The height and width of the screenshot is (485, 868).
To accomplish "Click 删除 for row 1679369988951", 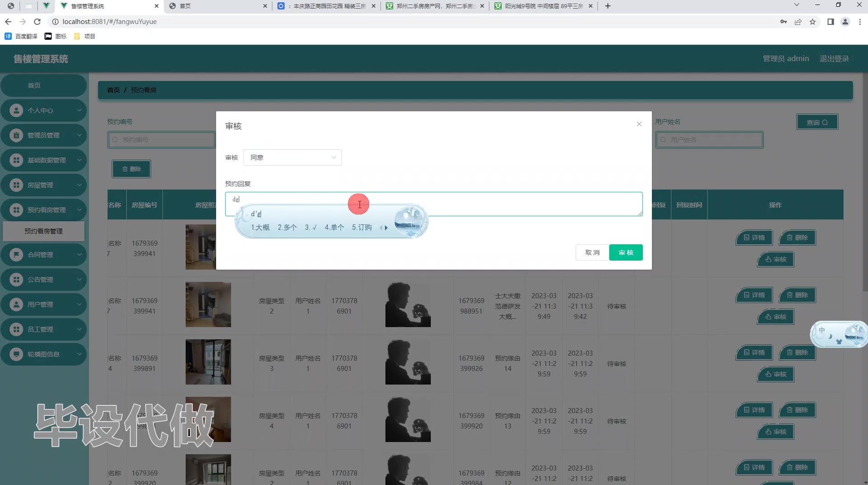I will coord(797,295).
